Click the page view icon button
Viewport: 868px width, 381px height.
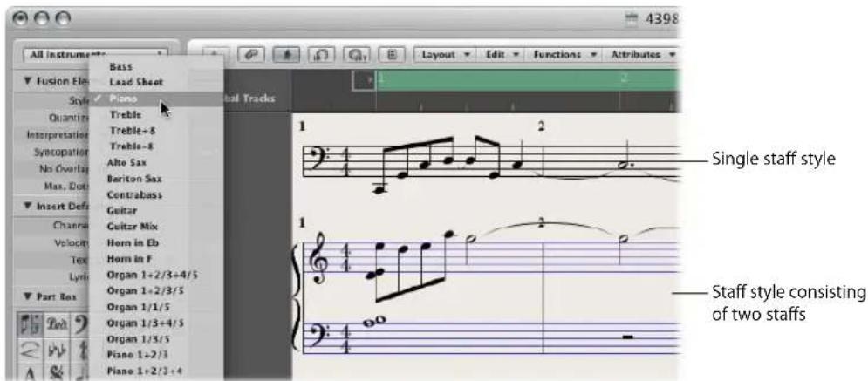[x=393, y=55]
